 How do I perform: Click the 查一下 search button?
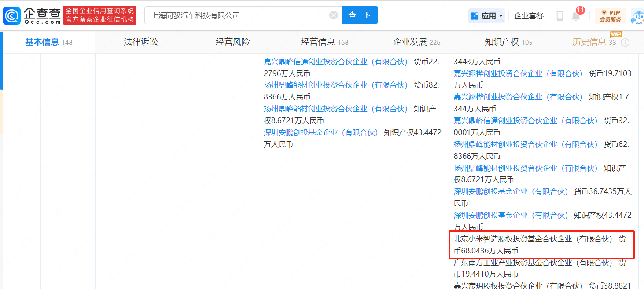360,15
